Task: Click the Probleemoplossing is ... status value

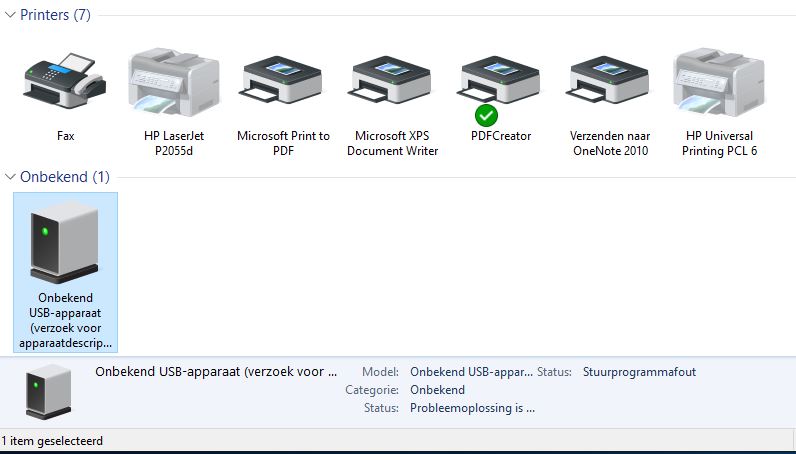Action: click(473, 408)
